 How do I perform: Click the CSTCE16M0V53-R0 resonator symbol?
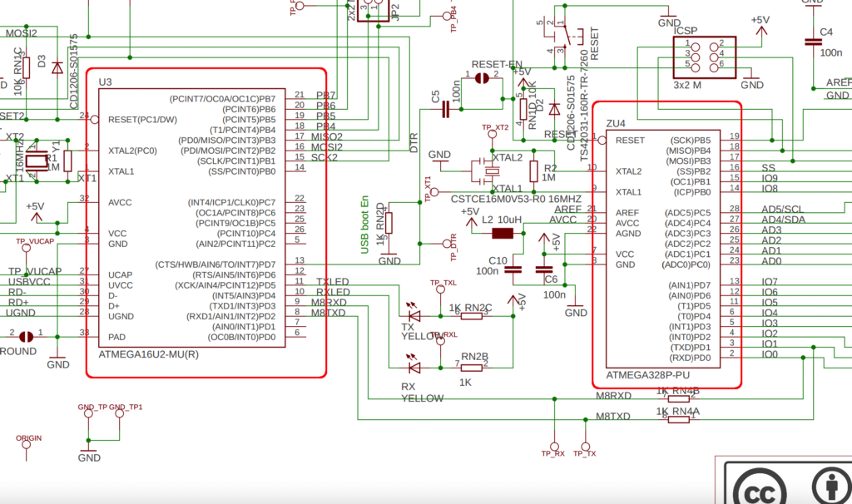coord(485,171)
